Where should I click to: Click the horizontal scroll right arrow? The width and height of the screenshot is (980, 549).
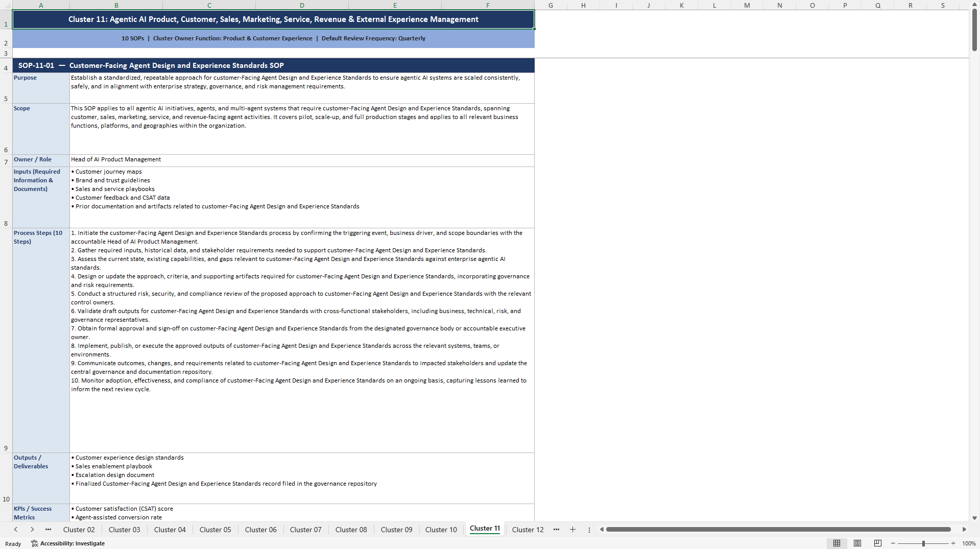coord(964,530)
